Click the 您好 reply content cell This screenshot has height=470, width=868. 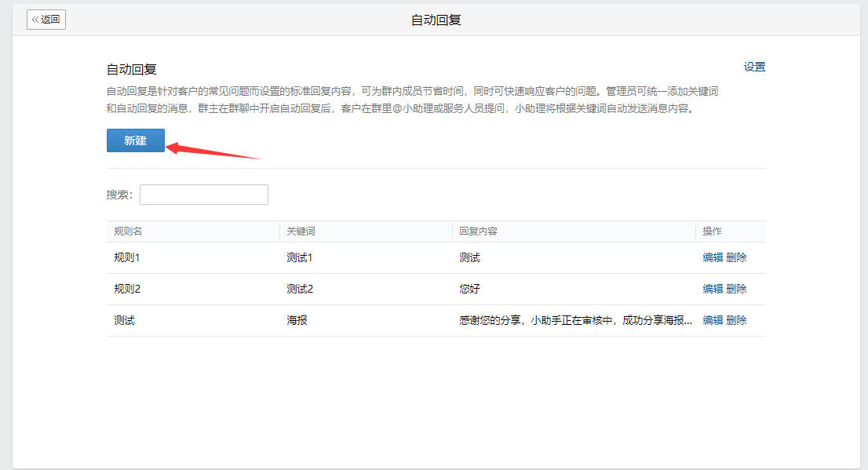pos(469,289)
